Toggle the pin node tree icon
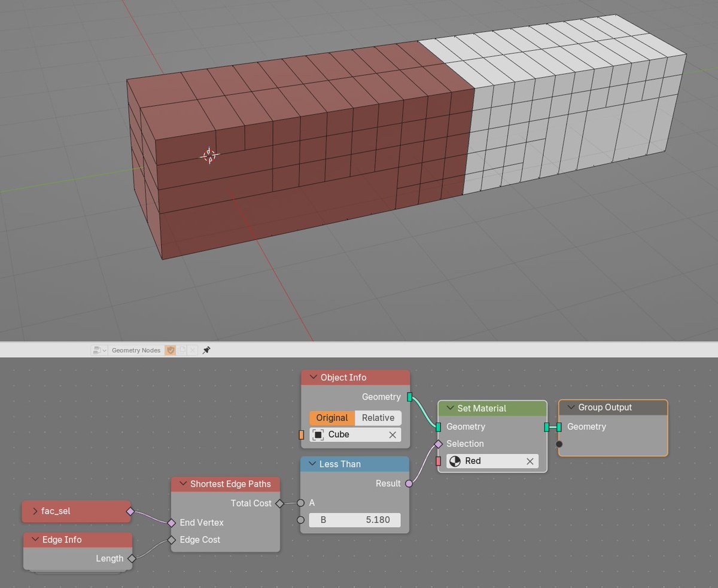Screen dimensions: 718x588 (206, 350)
